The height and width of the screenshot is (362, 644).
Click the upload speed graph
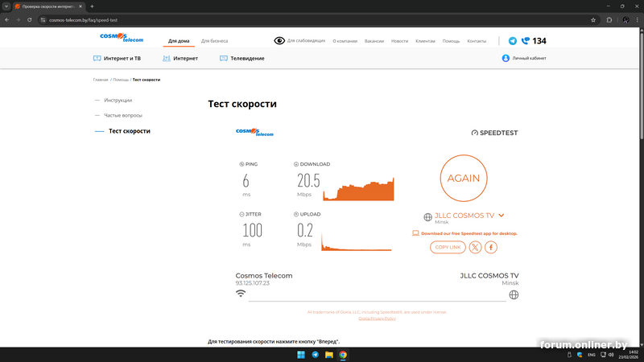tap(357, 242)
